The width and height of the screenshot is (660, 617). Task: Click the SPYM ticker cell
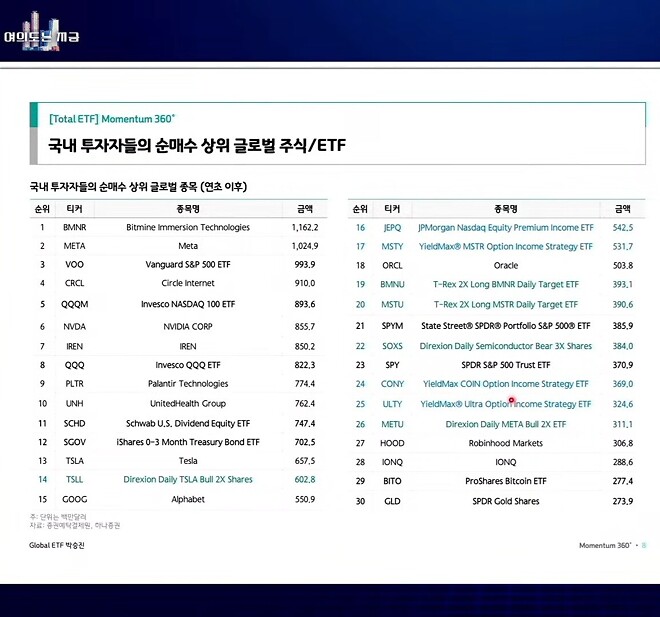392,326
